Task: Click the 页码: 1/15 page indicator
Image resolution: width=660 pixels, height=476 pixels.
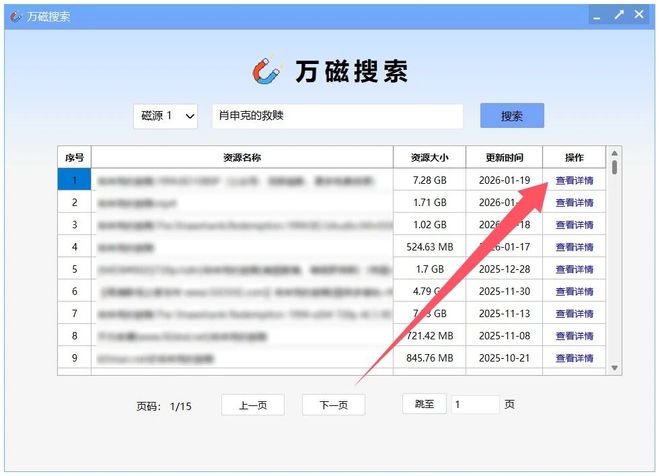Action: click(164, 407)
